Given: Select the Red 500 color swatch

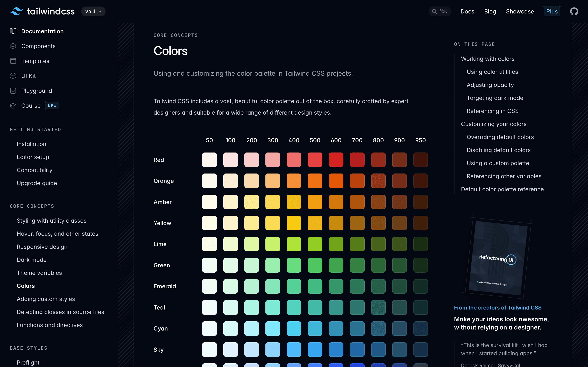Looking at the screenshot, I should pos(315,160).
